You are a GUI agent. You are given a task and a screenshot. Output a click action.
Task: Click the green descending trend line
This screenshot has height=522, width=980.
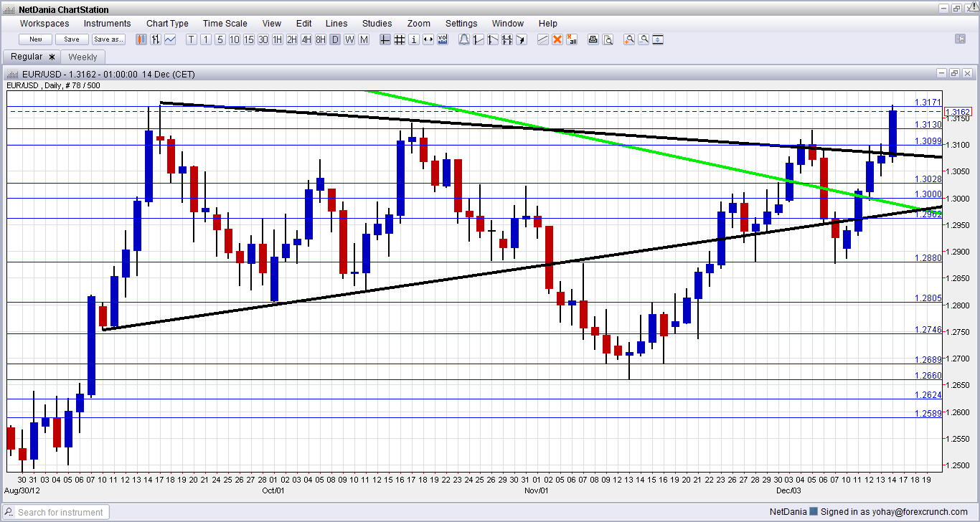click(646, 152)
